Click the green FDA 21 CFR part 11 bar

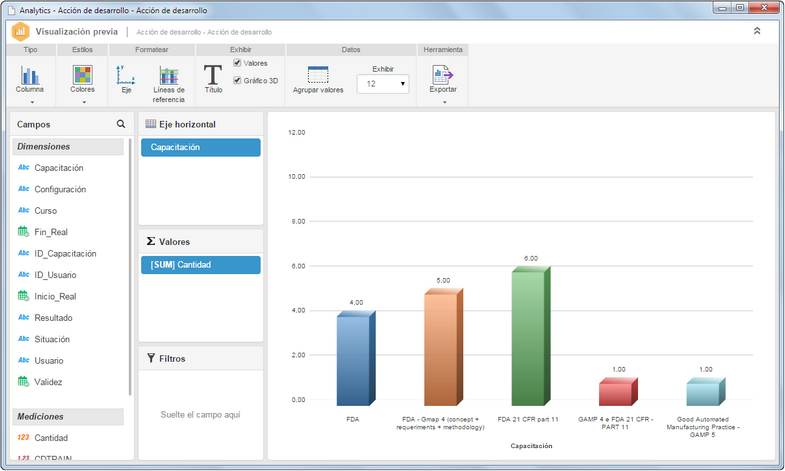(531, 336)
